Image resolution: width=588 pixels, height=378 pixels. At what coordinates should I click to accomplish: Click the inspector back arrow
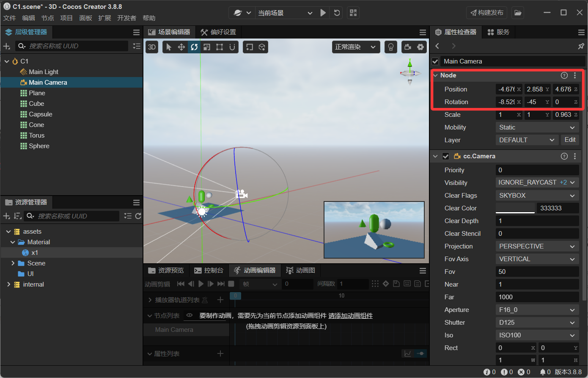point(437,46)
